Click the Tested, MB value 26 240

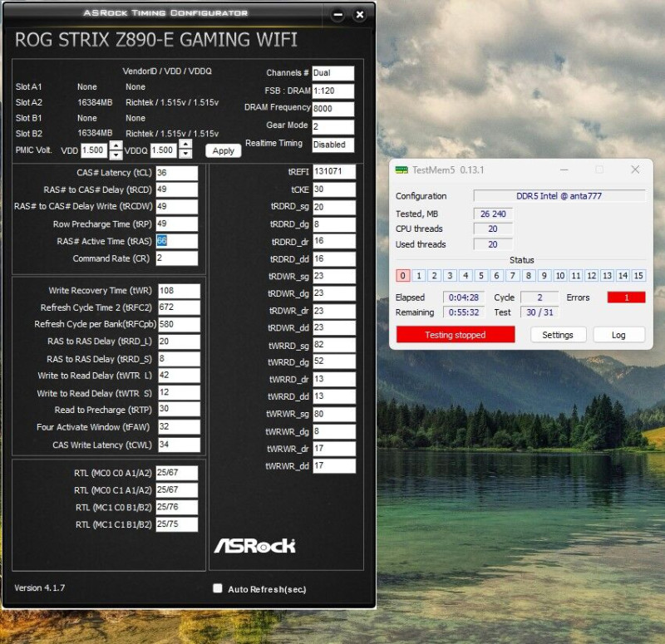tap(493, 214)
